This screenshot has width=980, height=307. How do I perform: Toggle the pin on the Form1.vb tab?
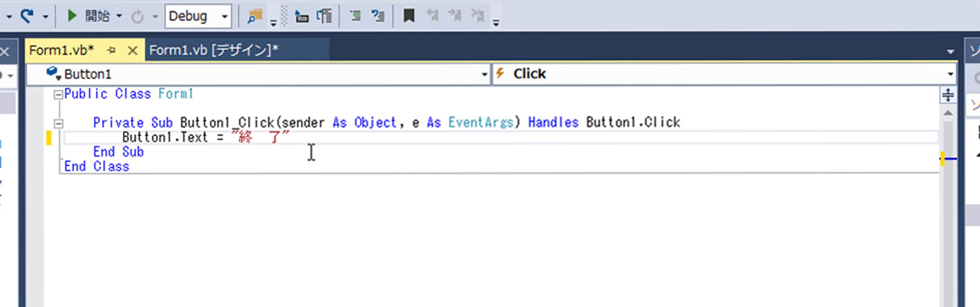(x=111, y=50)
